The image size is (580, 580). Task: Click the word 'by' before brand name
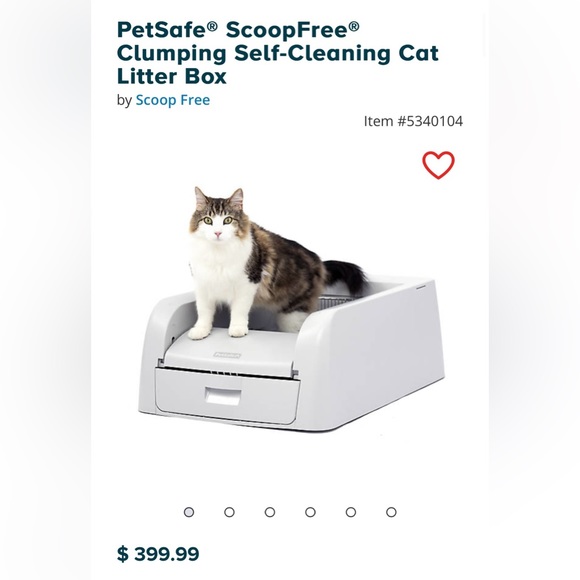pyautogui.click(x=124, y=100)
